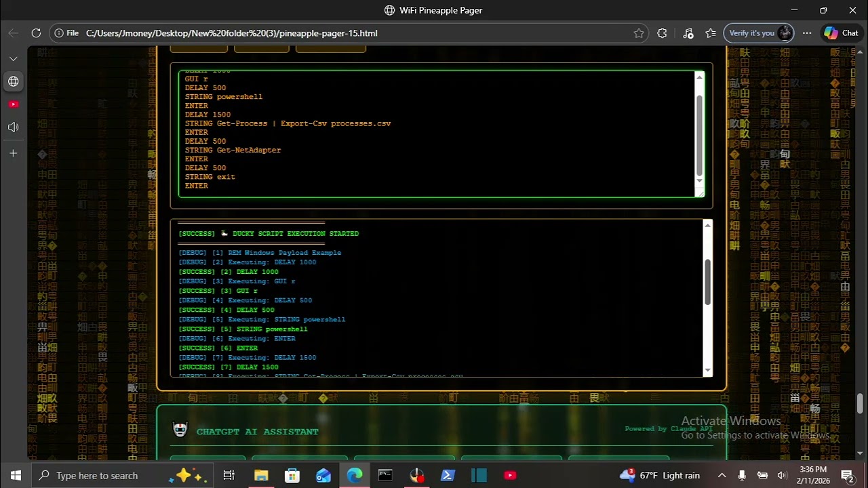Go back with the browser back arrow
The height and width of the screenshot is (488, 868).
(14, 33)
